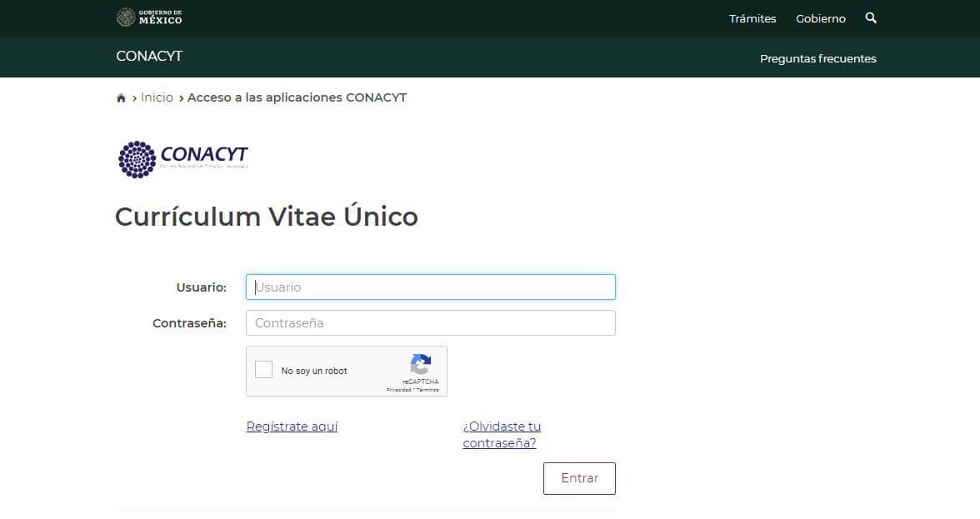Open the Gobierno menu
This screenshot has width=980, height=519.
tap(821, 18)
